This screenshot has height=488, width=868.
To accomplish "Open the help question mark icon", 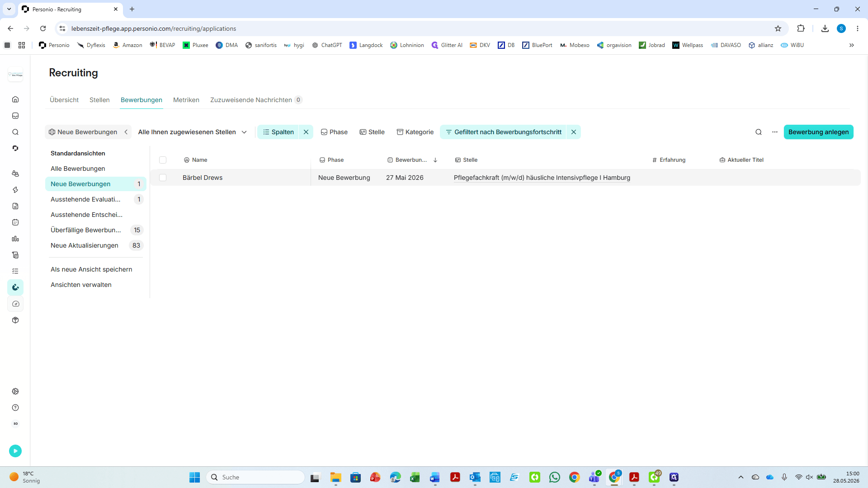I will coord(15,408).
